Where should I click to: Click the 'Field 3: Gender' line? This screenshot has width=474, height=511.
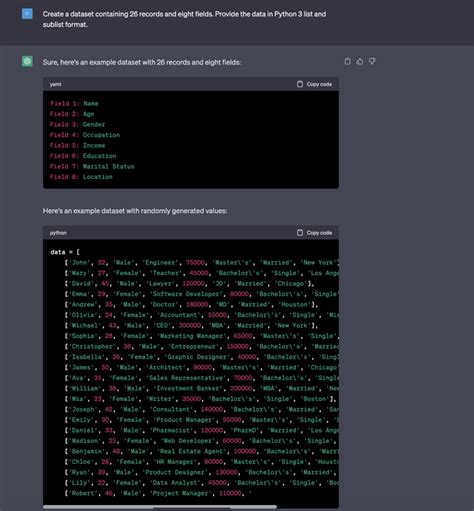[x=77, y=124]
